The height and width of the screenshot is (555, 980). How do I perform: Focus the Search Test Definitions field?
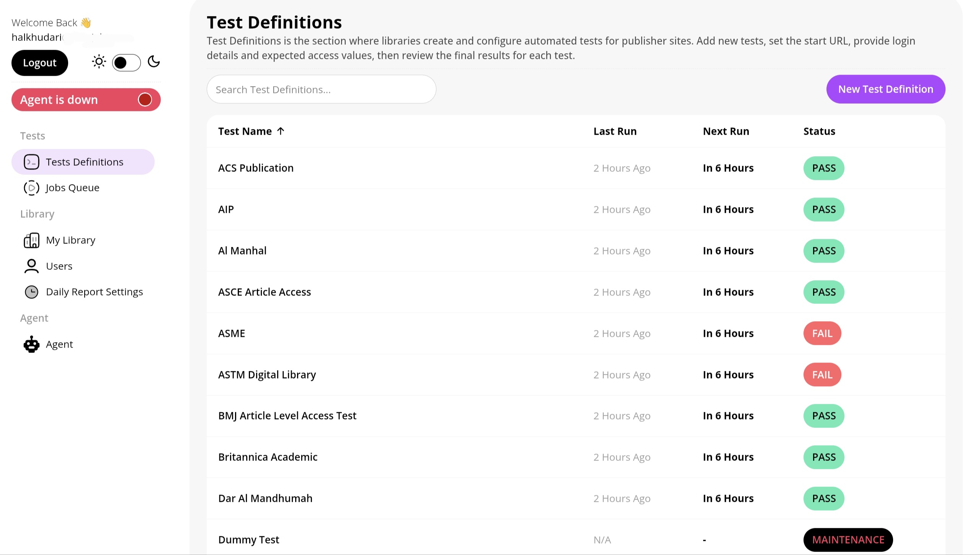[321, 90]
